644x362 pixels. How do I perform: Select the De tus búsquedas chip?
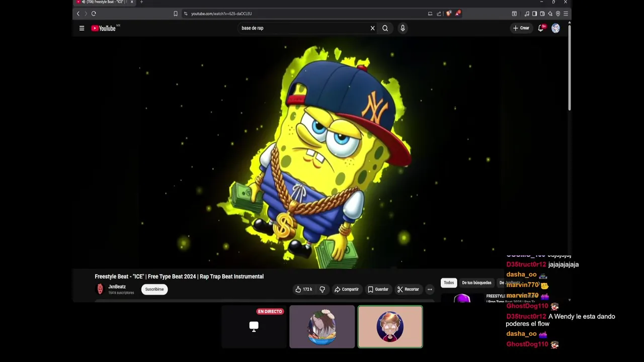tap(476, 283)
